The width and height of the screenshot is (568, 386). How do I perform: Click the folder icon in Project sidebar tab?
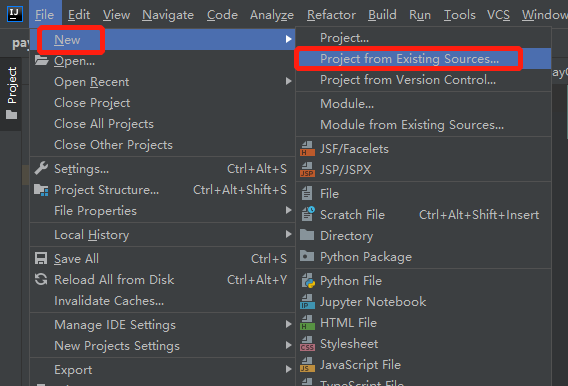12,115
